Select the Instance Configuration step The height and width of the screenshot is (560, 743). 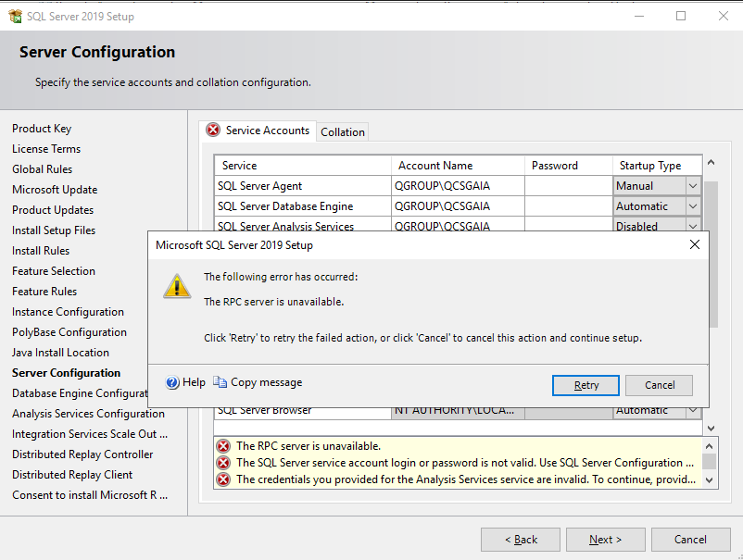click(69, 312)
